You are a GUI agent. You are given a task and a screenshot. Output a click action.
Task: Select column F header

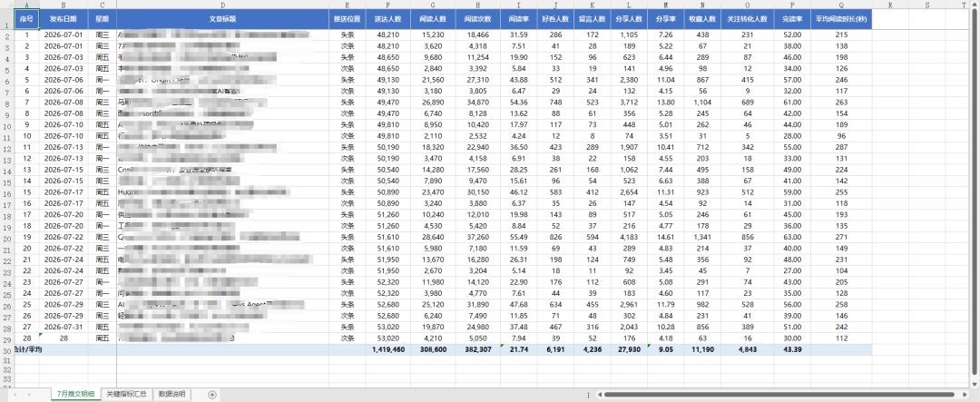point(388,5)
